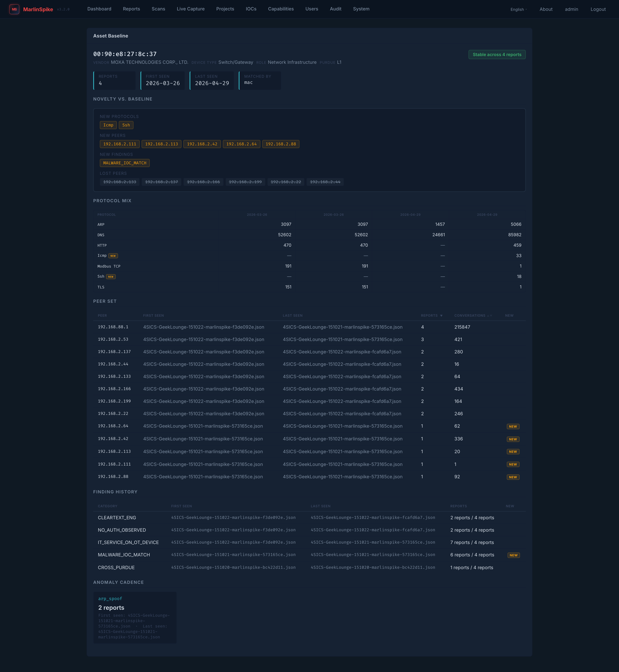Click NEW badge in 192.168.2.64 row

click(x=513, y=426)
